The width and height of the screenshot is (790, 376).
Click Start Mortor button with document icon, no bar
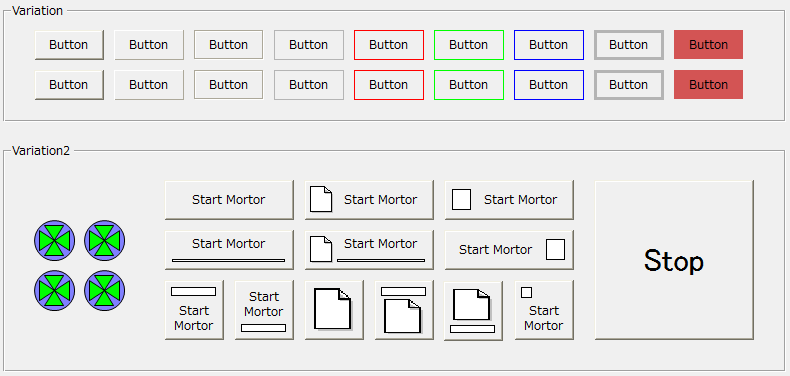point(369,200)
